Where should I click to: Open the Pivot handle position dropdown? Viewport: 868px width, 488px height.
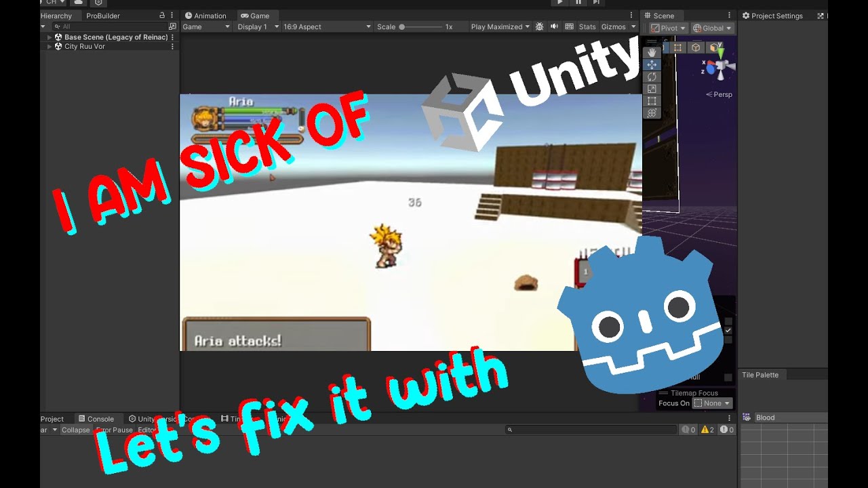pyautogui.click(x=667, y=28)
